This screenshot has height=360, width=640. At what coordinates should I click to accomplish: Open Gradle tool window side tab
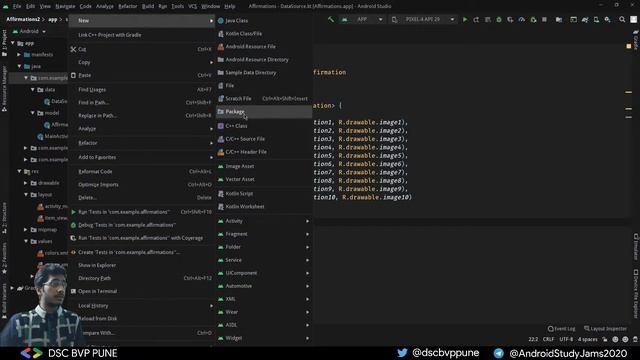[636, 41]
